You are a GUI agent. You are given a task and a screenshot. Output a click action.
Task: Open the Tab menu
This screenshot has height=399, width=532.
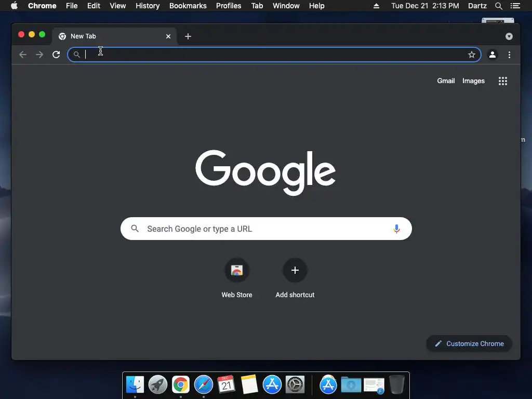257,6
